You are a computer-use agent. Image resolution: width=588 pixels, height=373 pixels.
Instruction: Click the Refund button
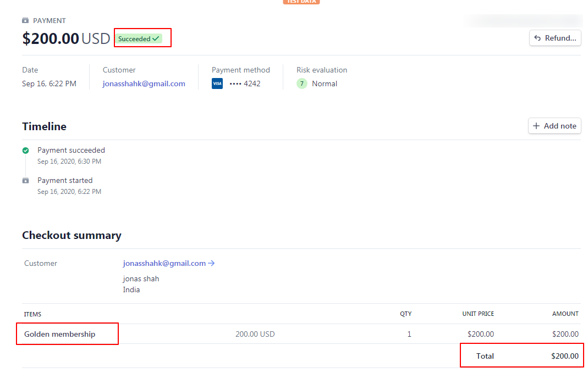pos(555,38)
